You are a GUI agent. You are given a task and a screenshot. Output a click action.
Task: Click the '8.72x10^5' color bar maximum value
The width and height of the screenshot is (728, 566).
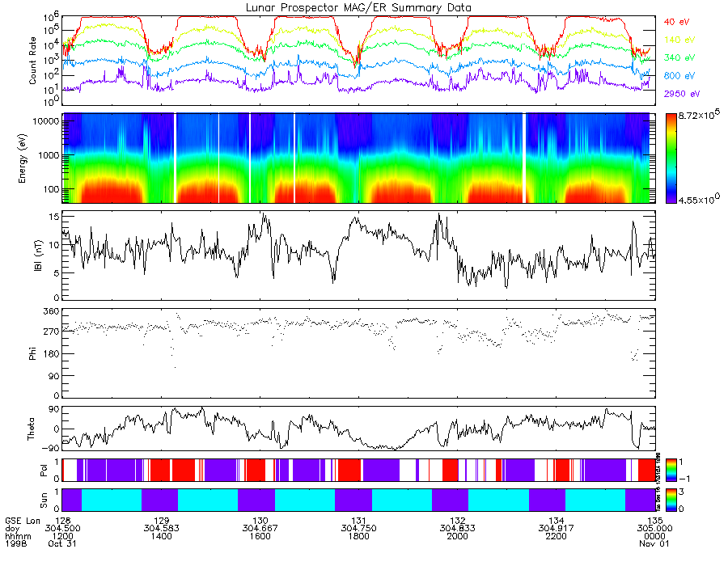click(699, 115)
